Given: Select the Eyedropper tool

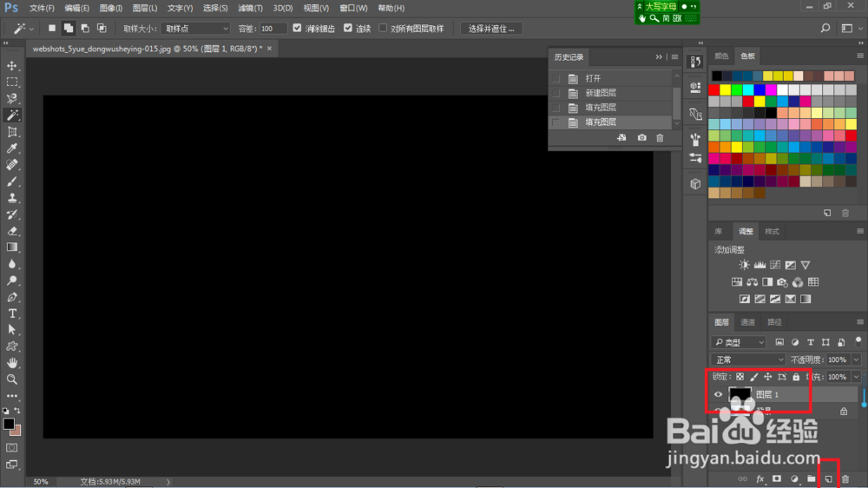Looking at the screenshot, I should [x=11, y=148].
